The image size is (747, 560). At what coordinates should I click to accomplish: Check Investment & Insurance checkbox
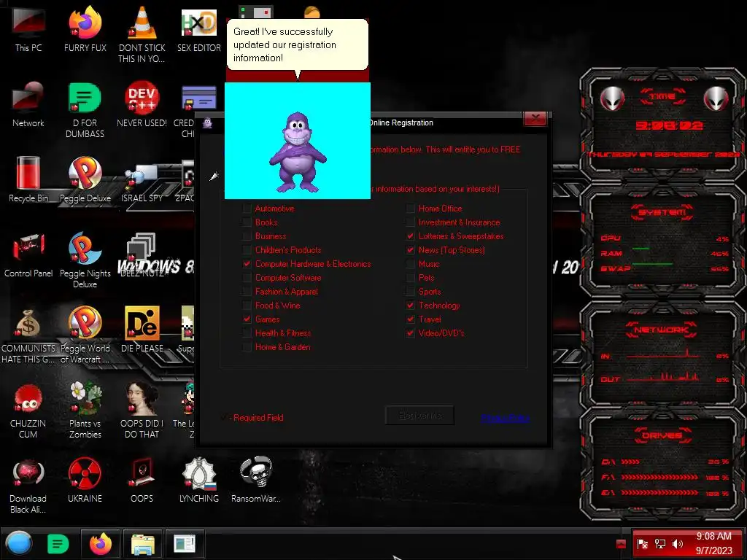410,222
